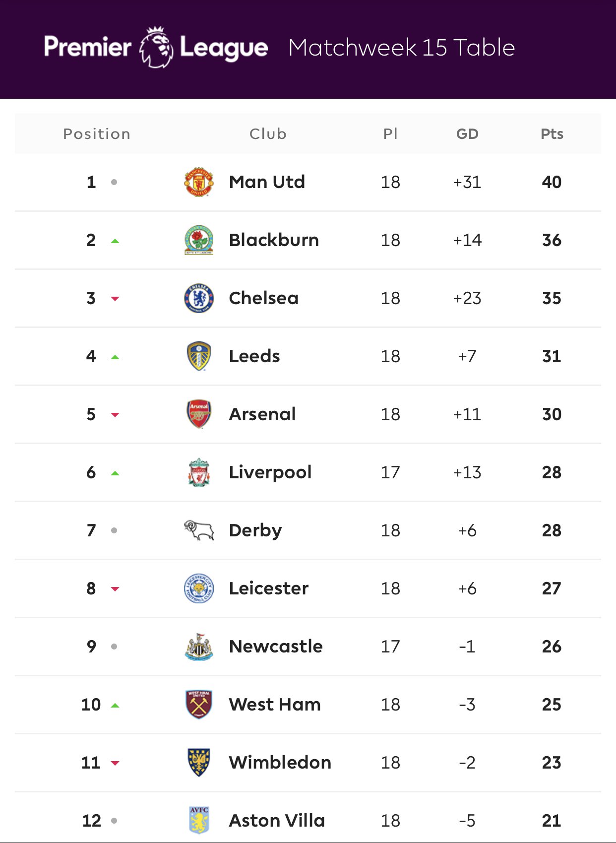Click the Blackburn Rovers club crest
Image resolution: width=616 pixels, height=843 pixels.
pos(199,240)
